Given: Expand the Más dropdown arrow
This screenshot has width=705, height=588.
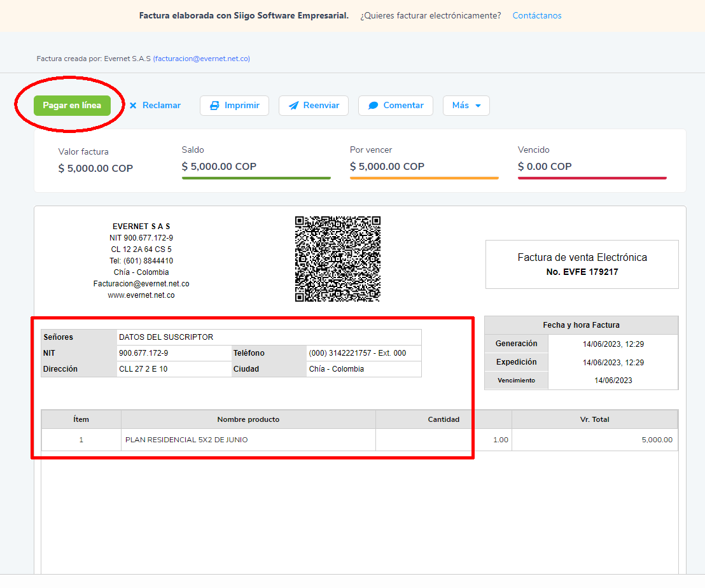Looking at the screenshot, I should click(x=478, y=106).
